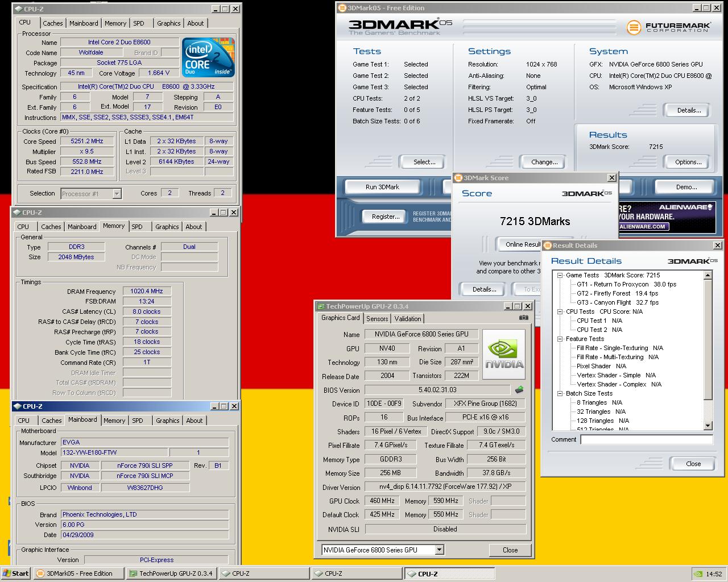Collapse the Feature Tests tree node
The image size is (728, 582).
click(x=560, y=339)
